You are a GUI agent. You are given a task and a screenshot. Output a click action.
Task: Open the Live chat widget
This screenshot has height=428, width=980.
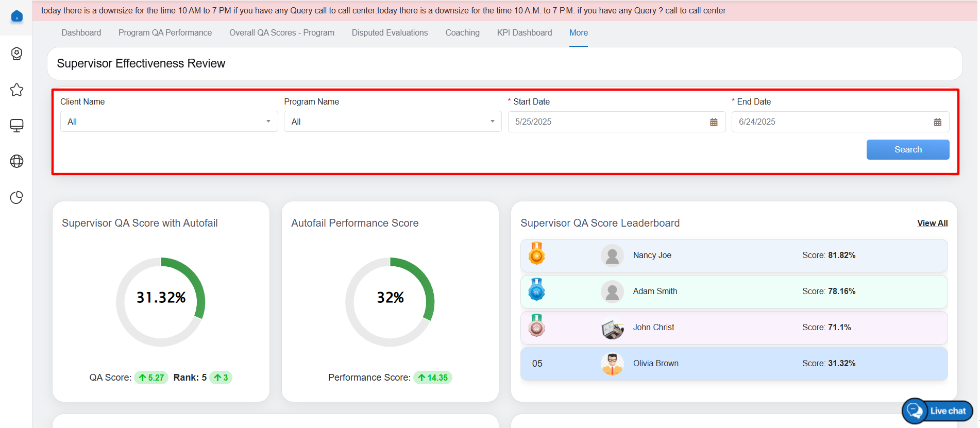937,410
